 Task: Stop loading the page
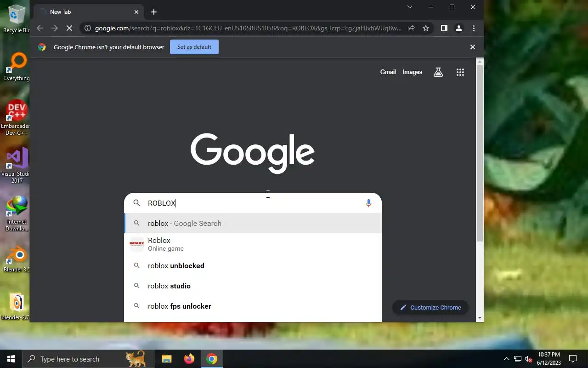tap(69, 28)
